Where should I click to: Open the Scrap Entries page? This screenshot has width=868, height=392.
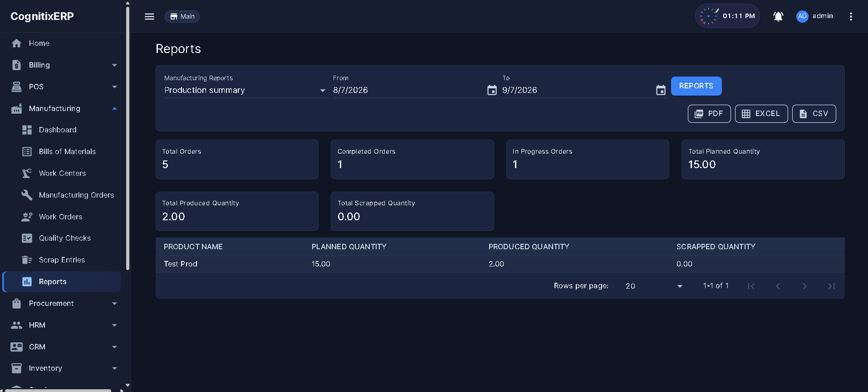point(62,260)
